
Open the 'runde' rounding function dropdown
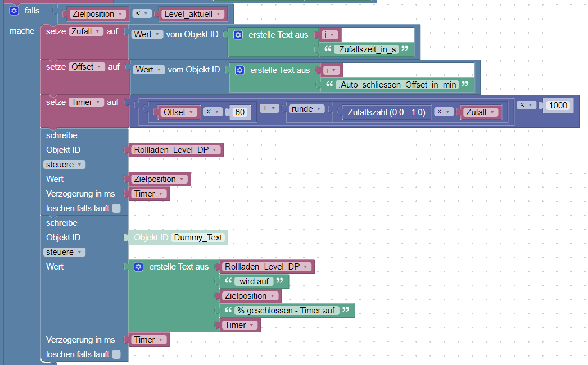306,109
